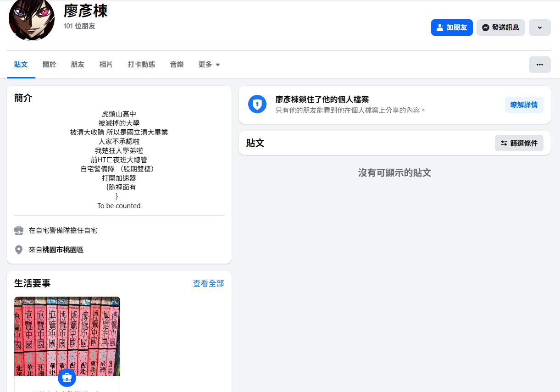Image resolution: width=560 pixels, height=392 pixels.
Task: Open the 朋友 tab
Action: (x=78, y=65)
